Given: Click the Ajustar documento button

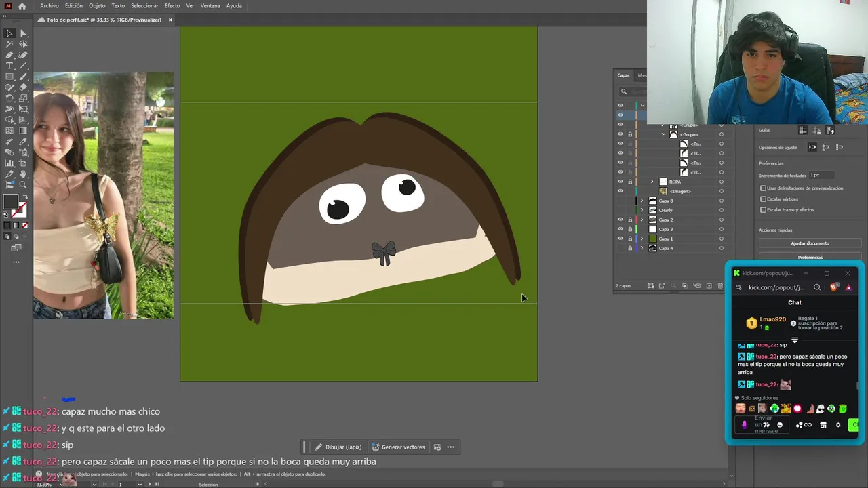Looking at the screenshot, I should (x=810, y=243).
